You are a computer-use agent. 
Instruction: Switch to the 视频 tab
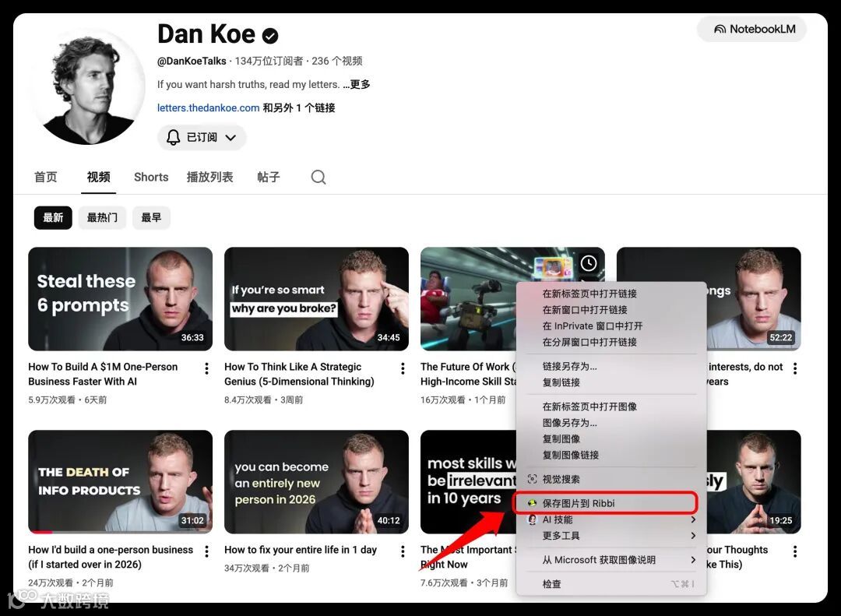[x=99, y=177]
